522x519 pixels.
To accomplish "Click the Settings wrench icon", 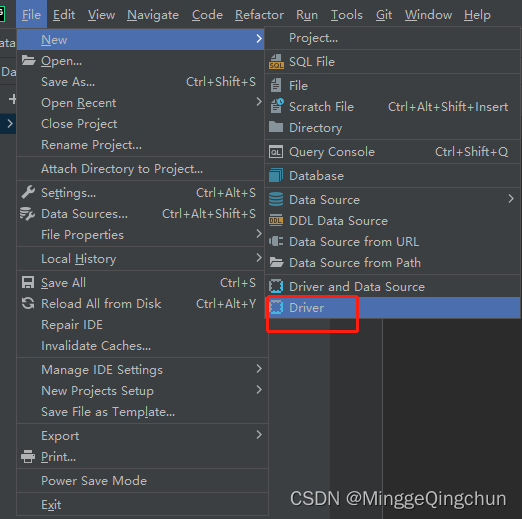I will (x=28, y=192).
